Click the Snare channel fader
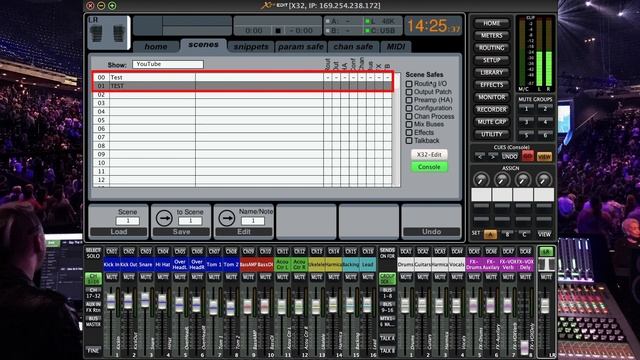Screen dimensions: 640x360 [x=145, y=300]
